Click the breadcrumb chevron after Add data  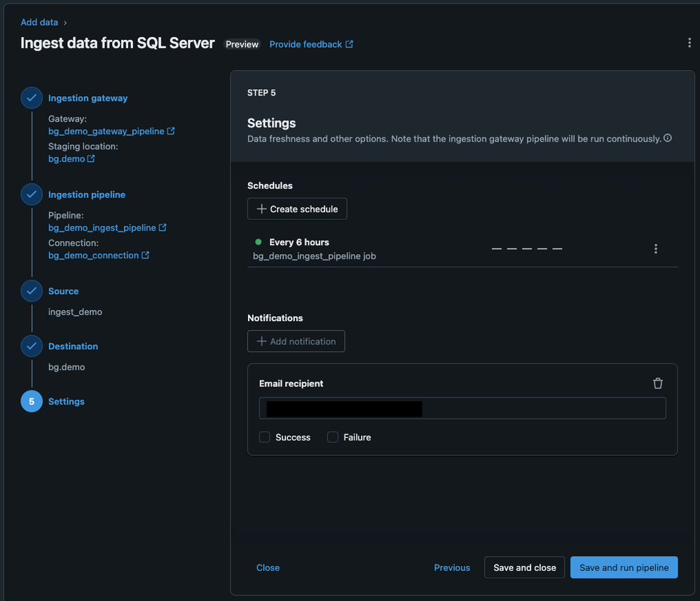(65, 22)
